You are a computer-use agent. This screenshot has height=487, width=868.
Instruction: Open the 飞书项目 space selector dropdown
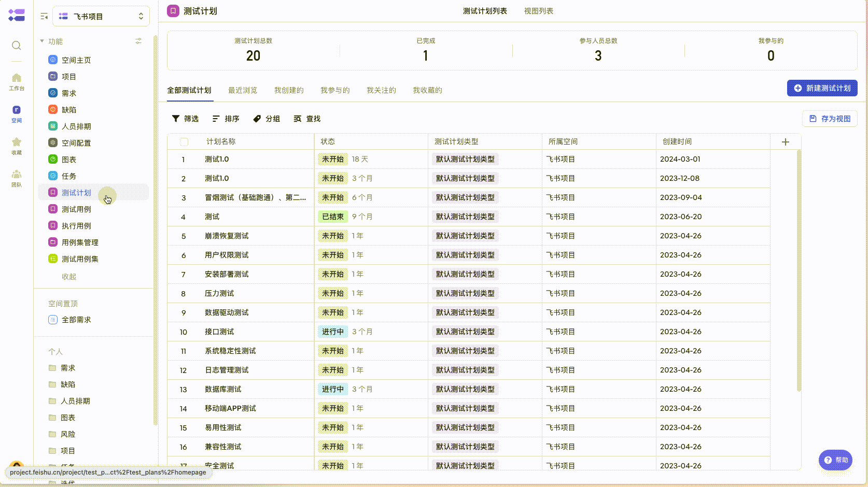[101, 17]
